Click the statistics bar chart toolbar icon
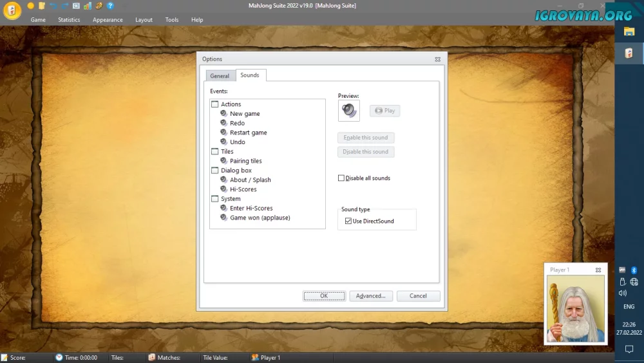The width and height of the screenshot is (644, 363). [x=88, y=6]
